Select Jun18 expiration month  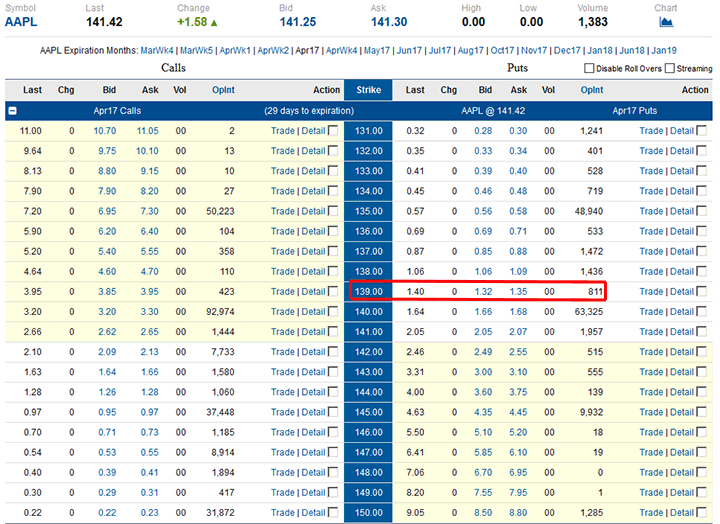632,51
